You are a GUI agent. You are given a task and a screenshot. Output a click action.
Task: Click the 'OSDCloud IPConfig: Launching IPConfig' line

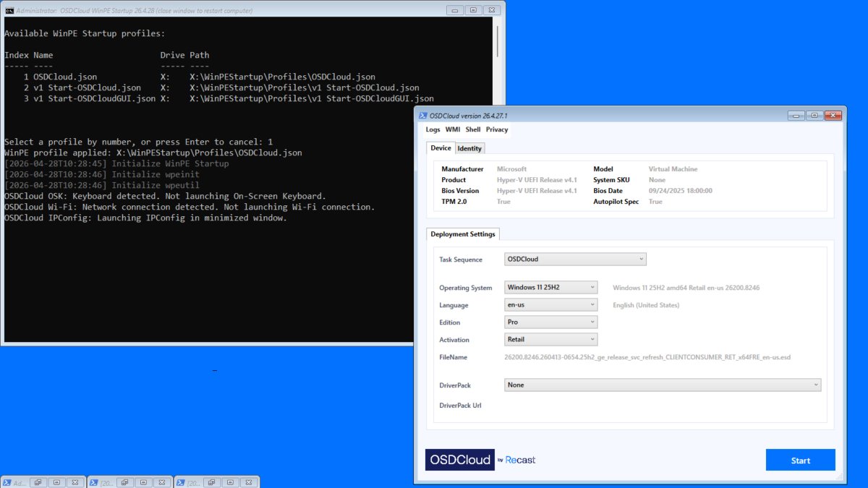[x=145, y=218]
